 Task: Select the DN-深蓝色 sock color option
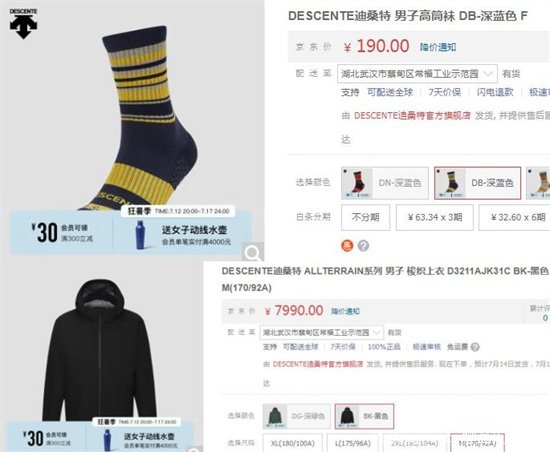tap(385, 183)
